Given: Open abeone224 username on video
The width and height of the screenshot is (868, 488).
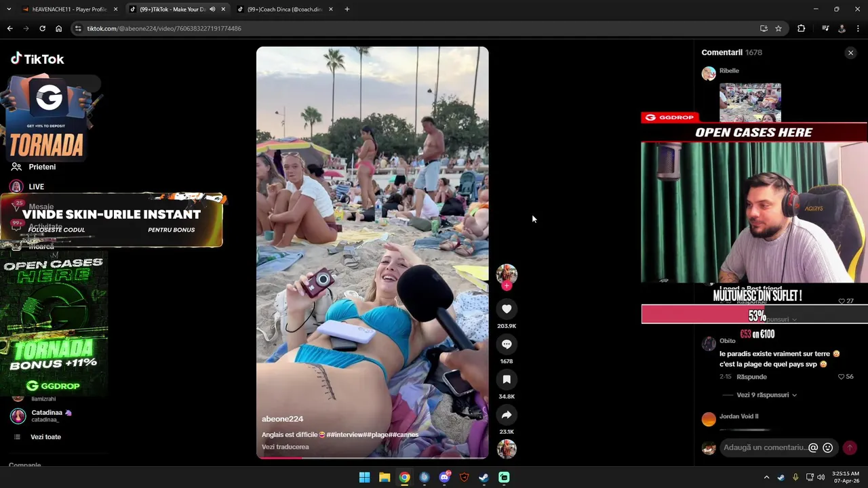Looking at the screenshot, I should tap(282, 419).
